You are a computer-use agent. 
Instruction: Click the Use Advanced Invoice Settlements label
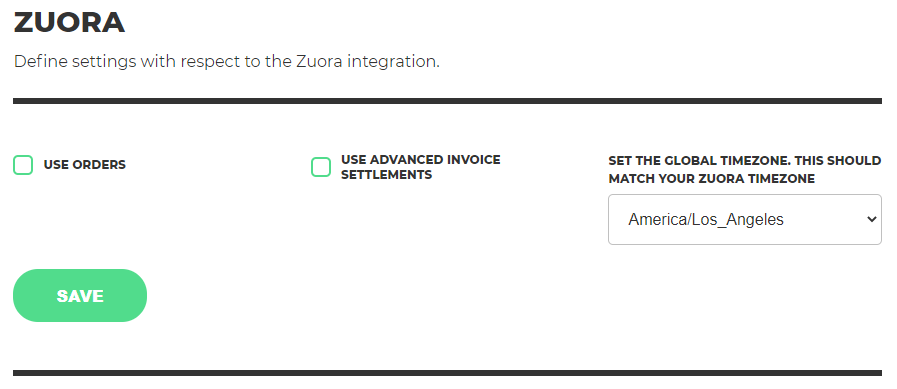click(x=420, y=167)
